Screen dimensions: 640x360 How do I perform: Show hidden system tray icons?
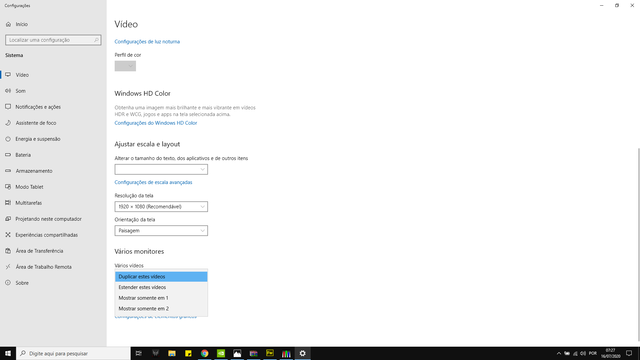559,353
